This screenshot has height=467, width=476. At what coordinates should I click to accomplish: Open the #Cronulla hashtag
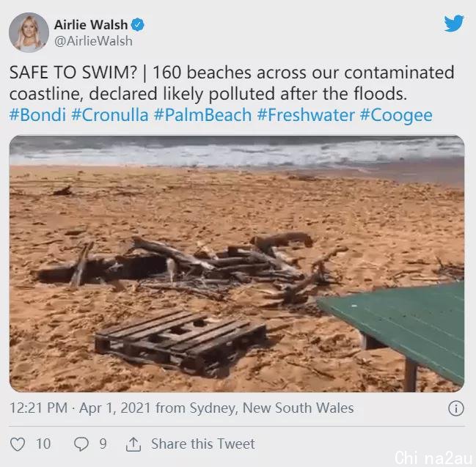[x=110, y=114]
